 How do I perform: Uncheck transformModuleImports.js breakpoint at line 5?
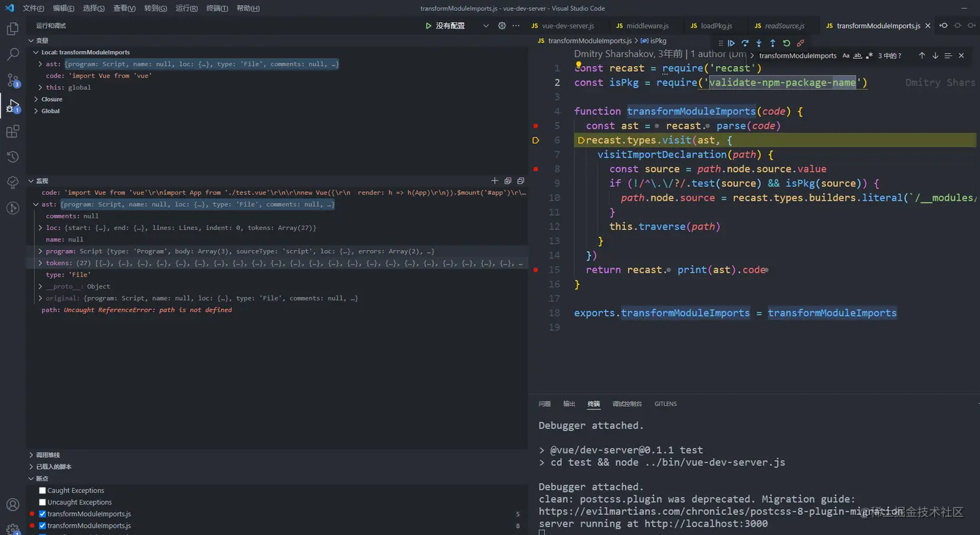[x=43, y=514]
